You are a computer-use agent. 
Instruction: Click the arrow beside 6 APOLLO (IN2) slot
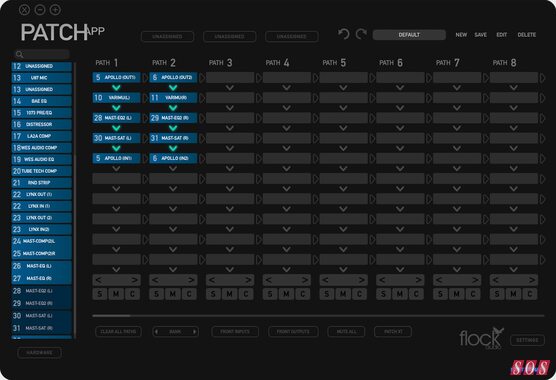click(202, 158)
